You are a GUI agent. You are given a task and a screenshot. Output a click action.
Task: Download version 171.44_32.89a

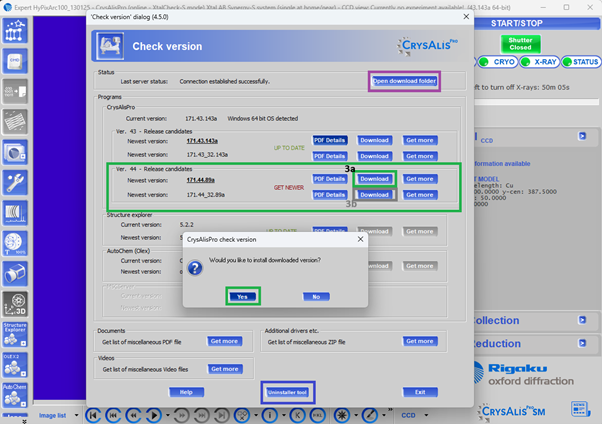pos(374,195)
